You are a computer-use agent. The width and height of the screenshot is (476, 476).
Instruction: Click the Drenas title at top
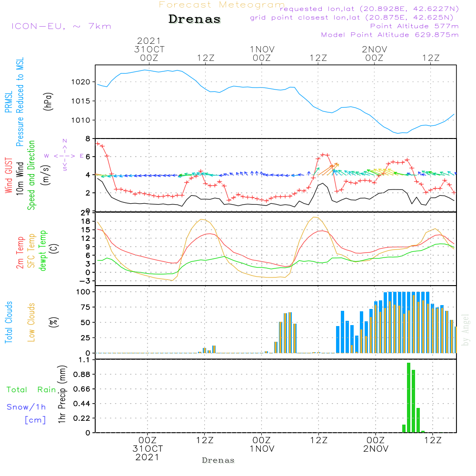(195, 19)
